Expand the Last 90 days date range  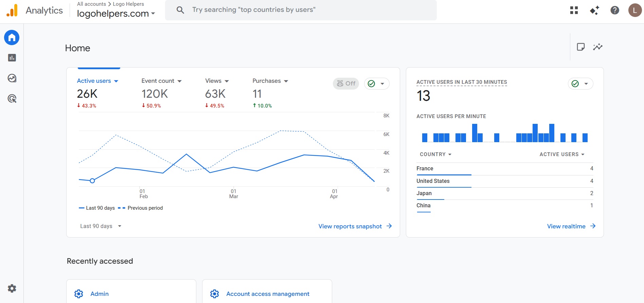pyautogui.click(x=101, y=226)
